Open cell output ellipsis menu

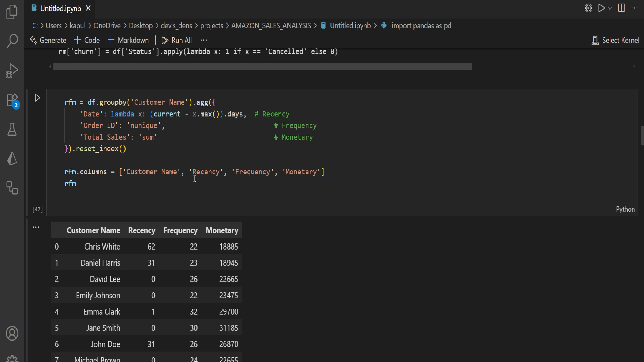tap(36, 227)
